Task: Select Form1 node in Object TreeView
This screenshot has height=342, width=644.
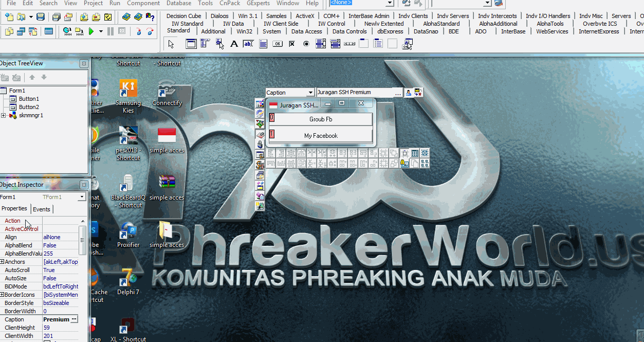Action: click(x=17, y=91)
